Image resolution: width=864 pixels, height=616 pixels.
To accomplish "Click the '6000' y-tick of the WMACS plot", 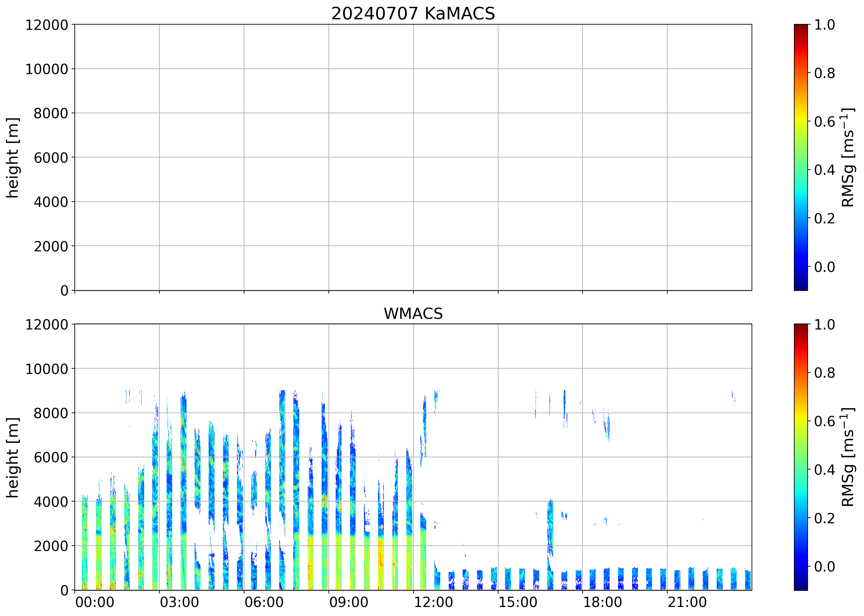I will pos(51,457).
